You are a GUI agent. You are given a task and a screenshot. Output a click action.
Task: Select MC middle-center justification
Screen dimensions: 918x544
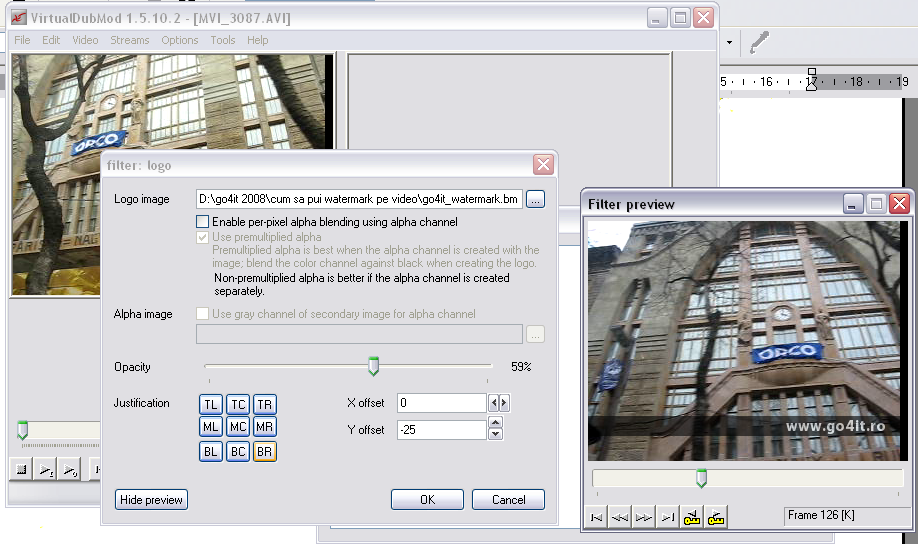tap(238, 427)
